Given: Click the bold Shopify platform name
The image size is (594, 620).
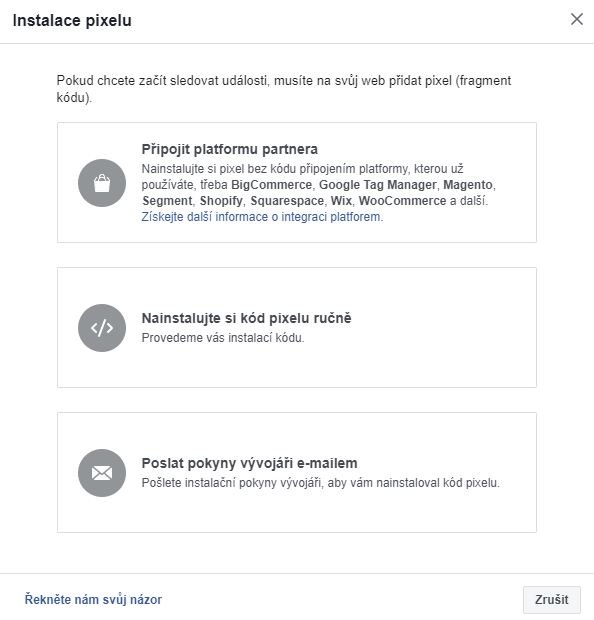Looking at the screenshot, I should pos(221,201).
